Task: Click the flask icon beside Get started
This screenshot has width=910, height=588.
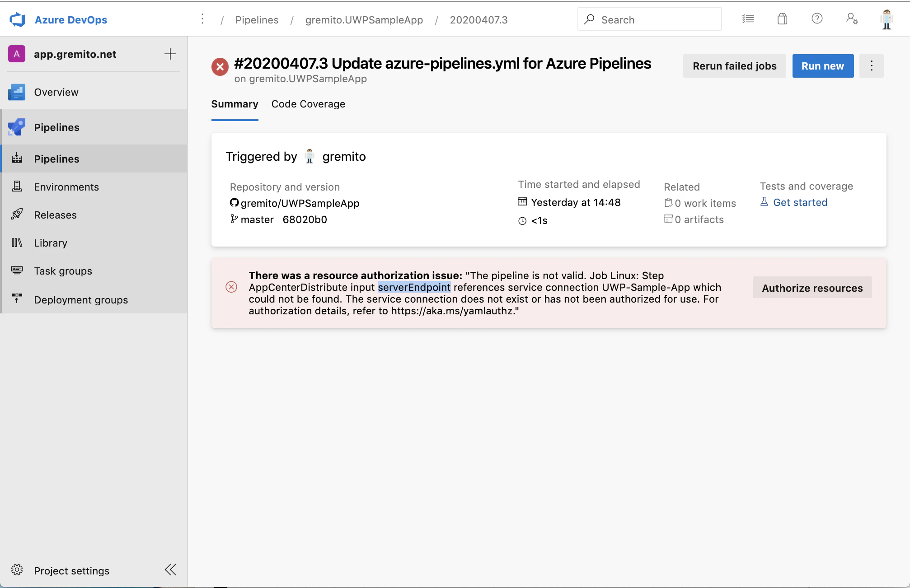Action: tap(764, 202)
